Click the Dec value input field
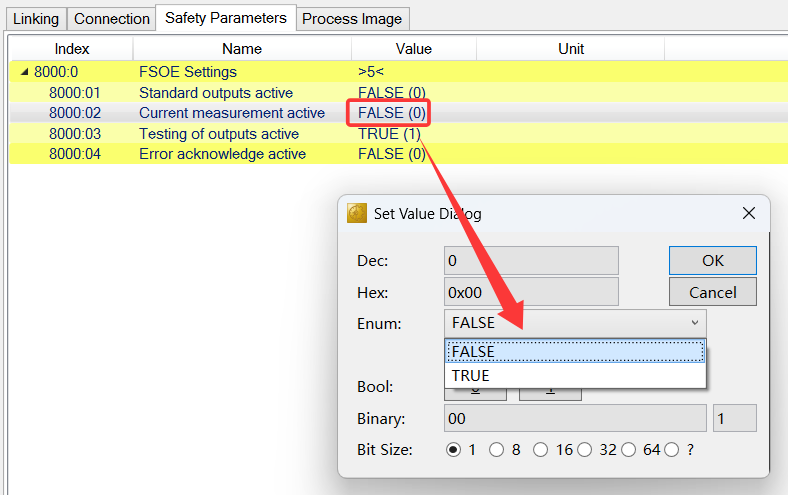 [531, 261]
